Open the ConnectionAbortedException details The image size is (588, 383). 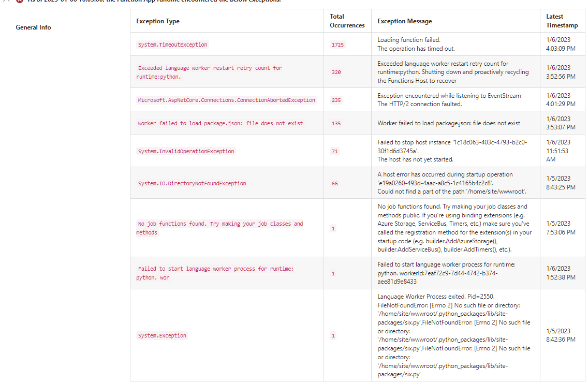227,99
